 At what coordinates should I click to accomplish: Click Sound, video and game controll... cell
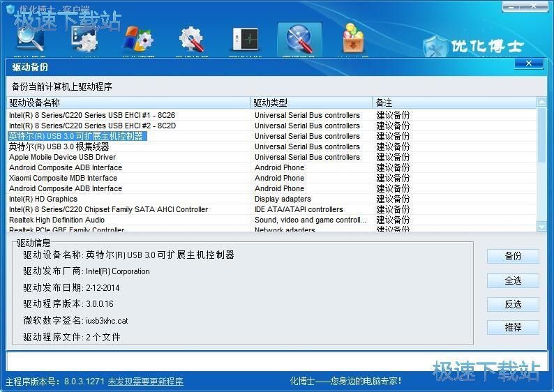pyautogui.click(x=310, y=220)
